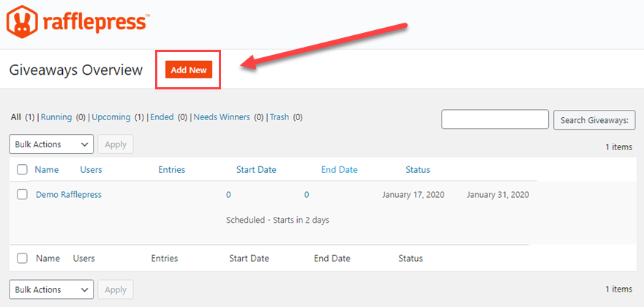
Task: Sort giveaways by End Date header
Action: point(340,170)
